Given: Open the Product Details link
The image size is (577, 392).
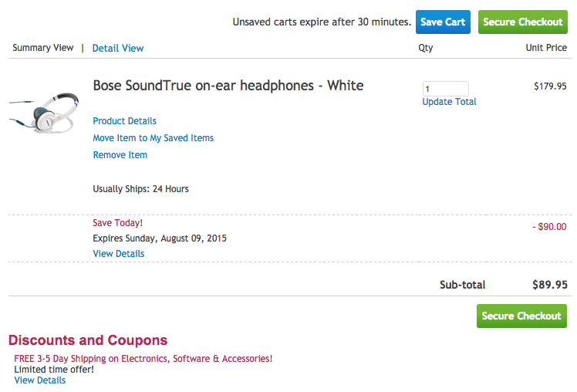Looking at the screenshot, I should pos(124,121).
